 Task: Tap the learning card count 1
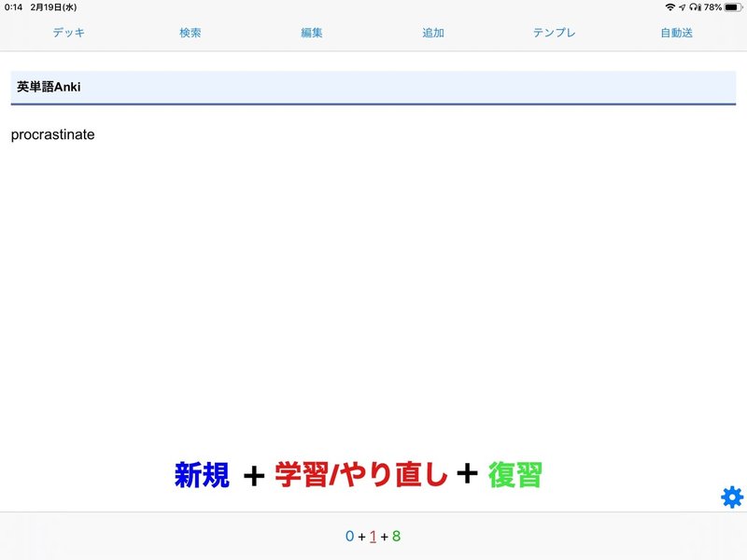(x=373, y=536)
